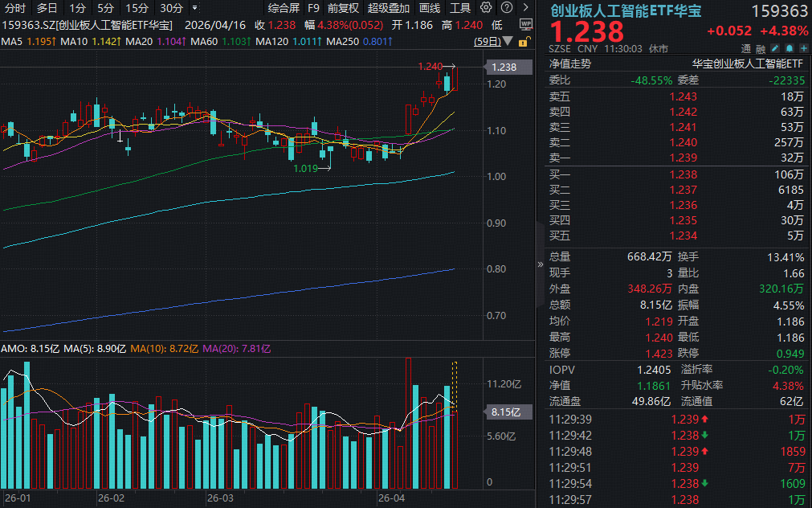Click the > arrow to show more toolbar items

526,7
